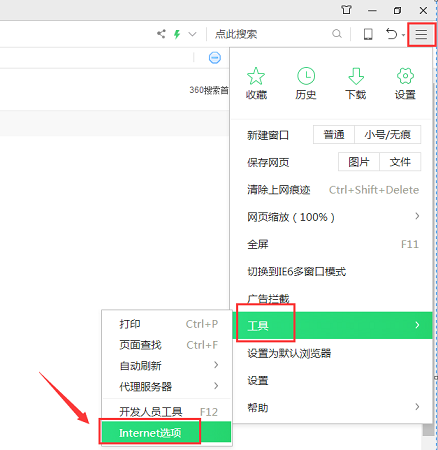Click the 图片 save webpage button

(x=359, y=162)
